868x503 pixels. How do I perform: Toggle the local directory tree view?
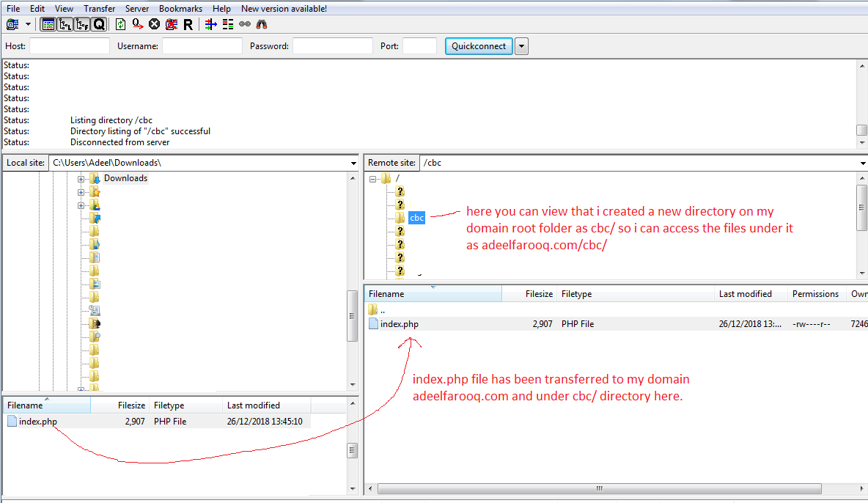[x=65, y=24]
